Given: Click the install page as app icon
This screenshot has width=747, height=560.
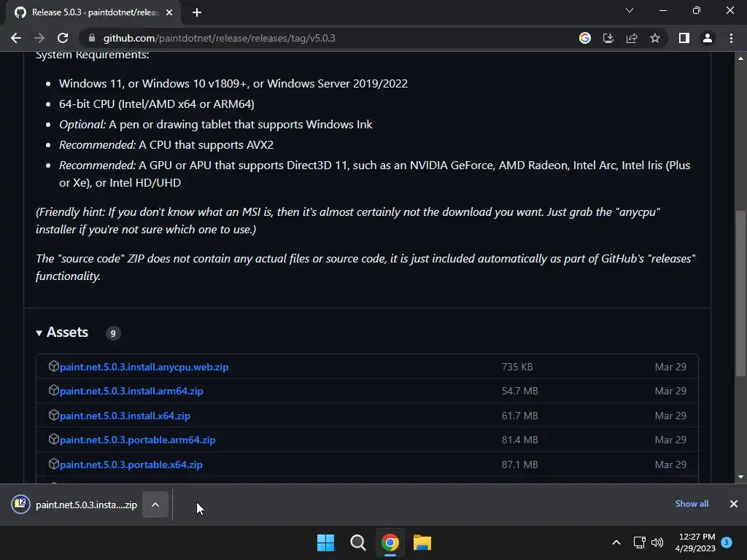Looking at the screenshot, I should click(608, 38).
